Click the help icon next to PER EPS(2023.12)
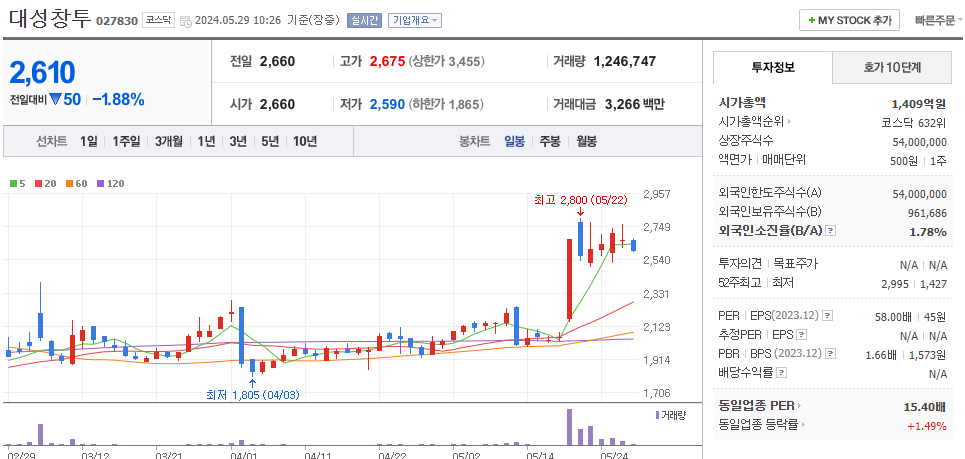 pyautogui.click(x=827, y=316)
